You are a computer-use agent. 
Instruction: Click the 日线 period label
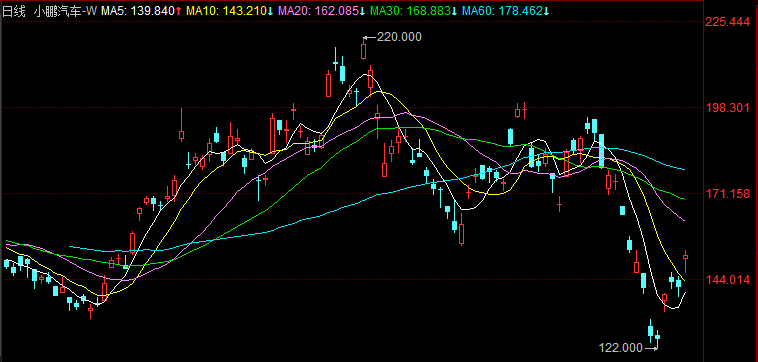pos(14,12)
